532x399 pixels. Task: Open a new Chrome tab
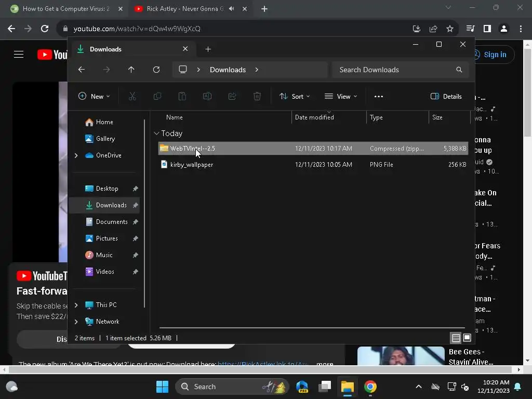coord(264,9)
